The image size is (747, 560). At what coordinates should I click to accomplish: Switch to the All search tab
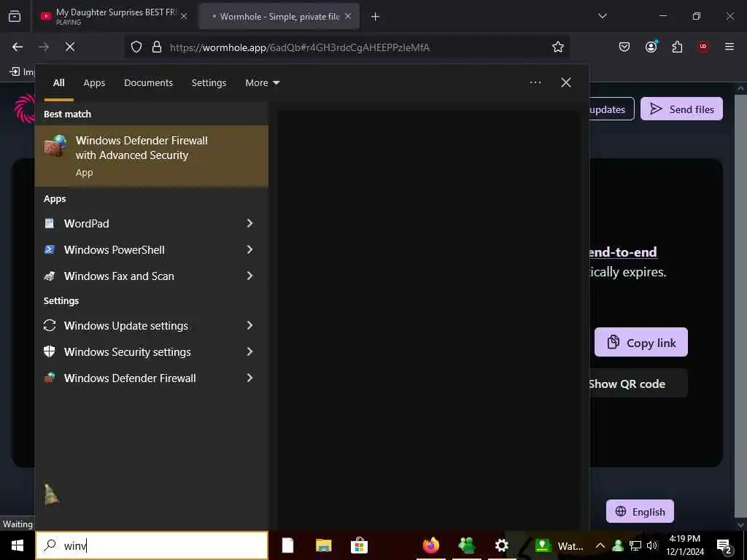58,83
